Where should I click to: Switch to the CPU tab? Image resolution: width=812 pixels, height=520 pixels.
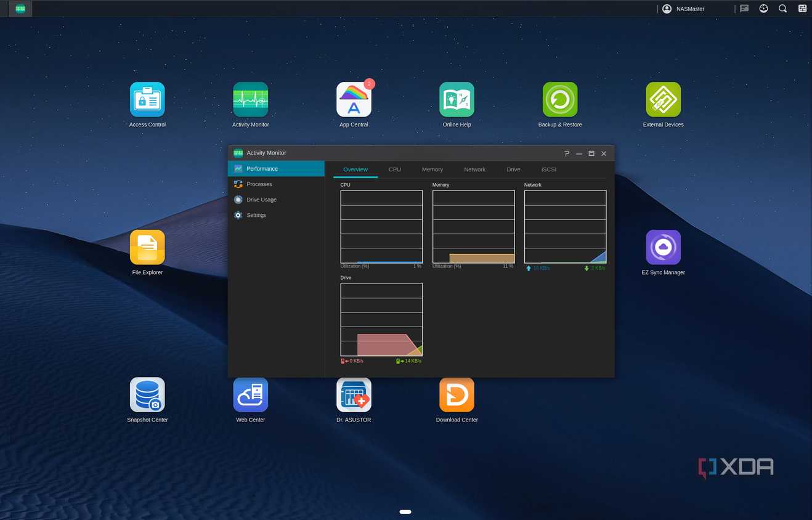395,169
